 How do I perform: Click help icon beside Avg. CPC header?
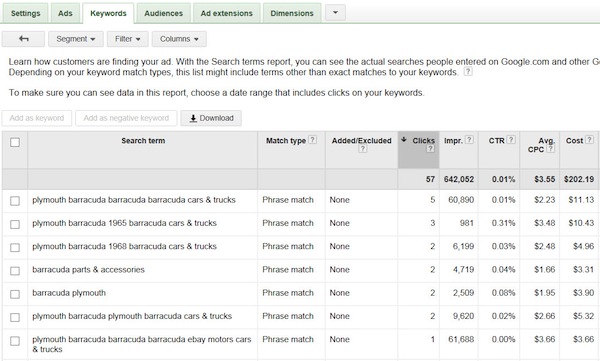coord(550,149)
